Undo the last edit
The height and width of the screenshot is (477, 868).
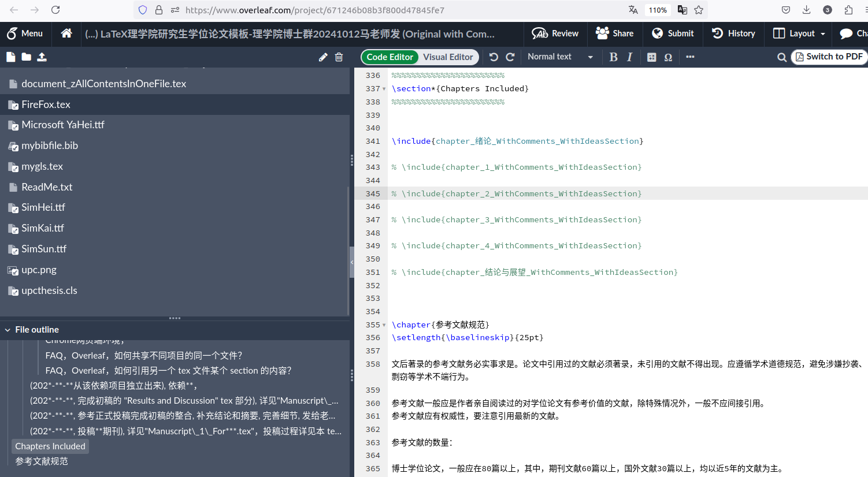pos(494,57)
